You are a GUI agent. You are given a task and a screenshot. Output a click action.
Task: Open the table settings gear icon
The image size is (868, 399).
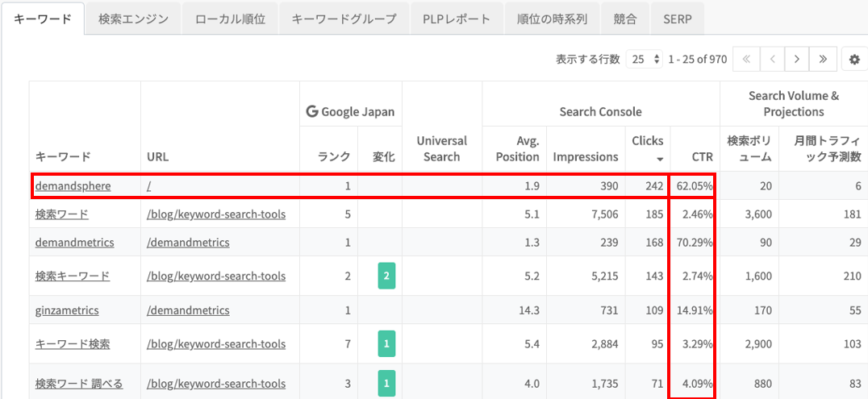[854, 59]
